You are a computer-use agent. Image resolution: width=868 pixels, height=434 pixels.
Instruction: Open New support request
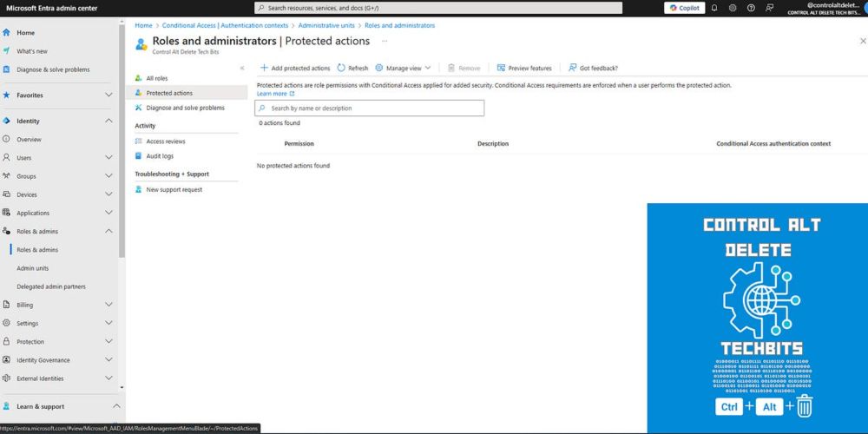(x=174, y=189)
